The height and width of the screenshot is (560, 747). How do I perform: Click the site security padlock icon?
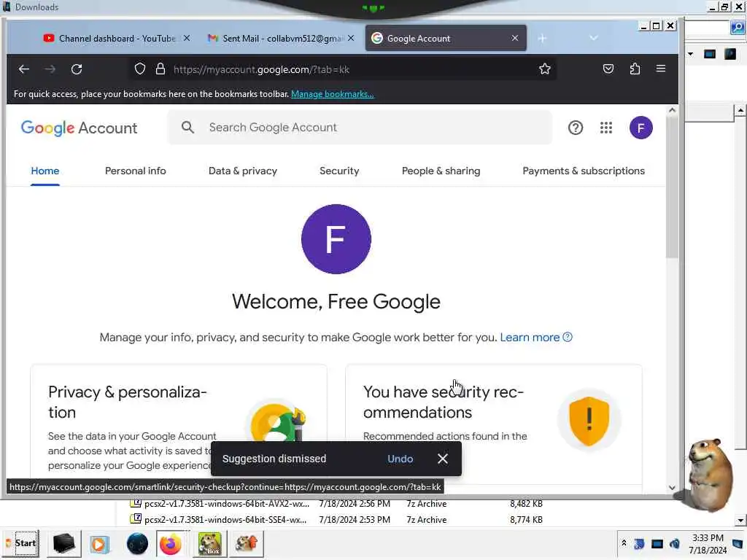pos(160,69)
